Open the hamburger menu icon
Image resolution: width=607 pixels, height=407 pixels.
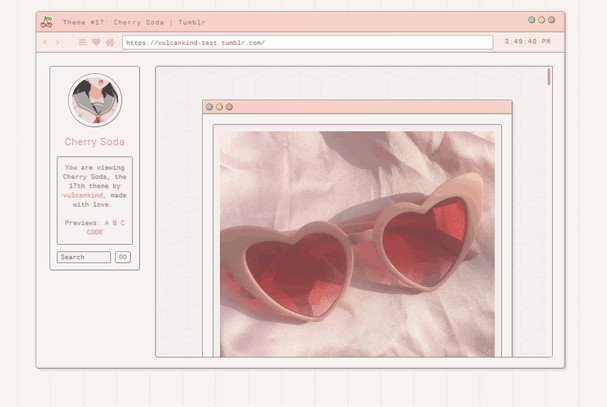pyautogui.click(x=83, y=43)
